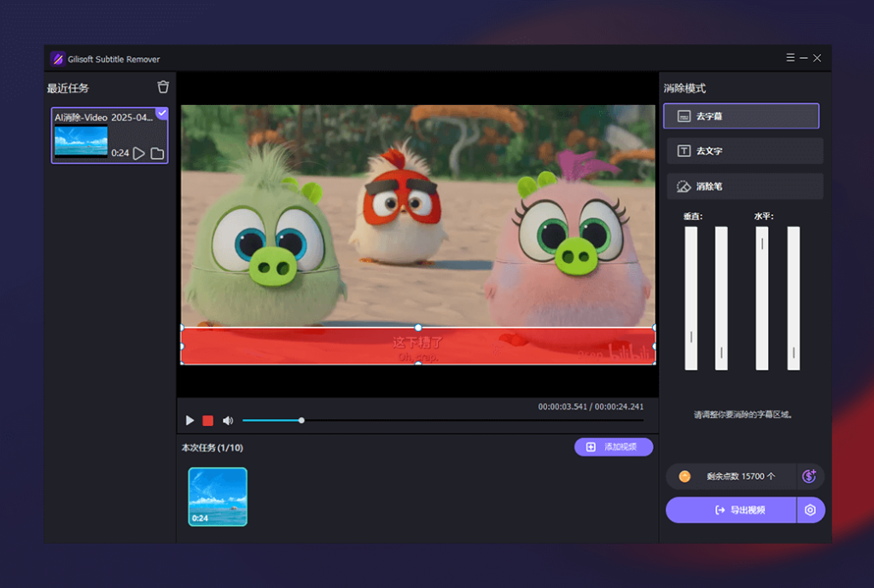Open the recent task's output folder
874x588 pixels.
(x=157, y=154)
